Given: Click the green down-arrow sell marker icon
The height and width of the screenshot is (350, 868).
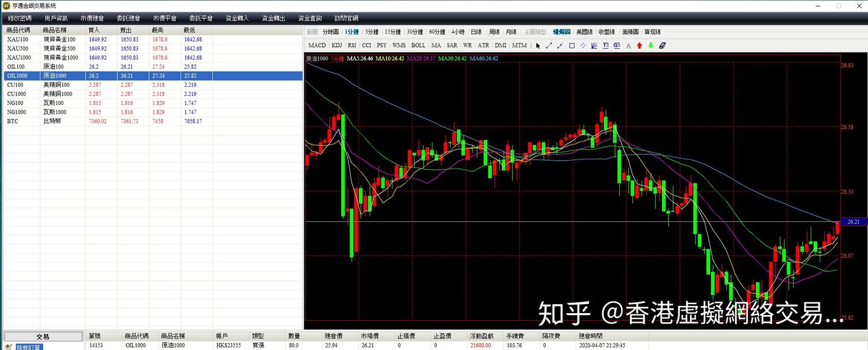Looking at the screenshot, I should (x=650, y=45).
